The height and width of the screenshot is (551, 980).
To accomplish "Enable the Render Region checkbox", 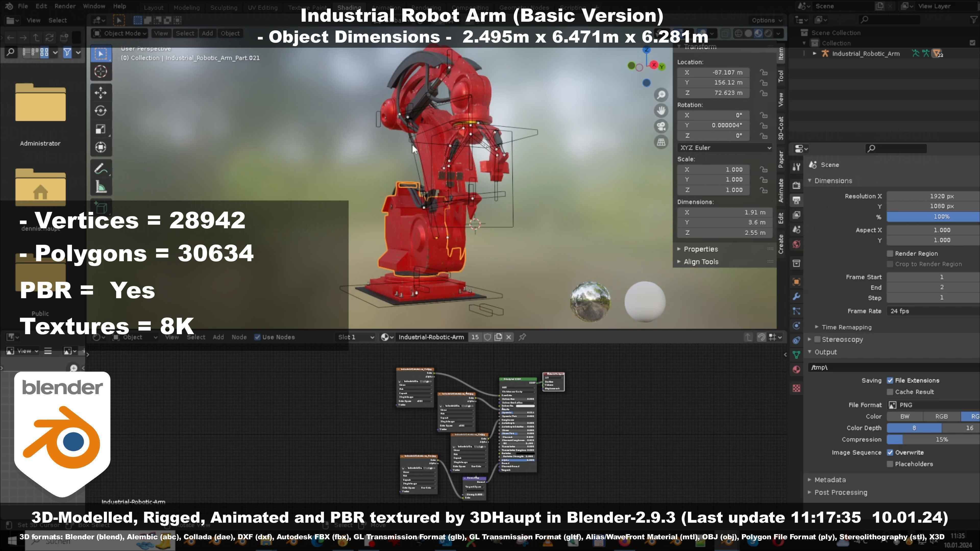I will point(890,254).
